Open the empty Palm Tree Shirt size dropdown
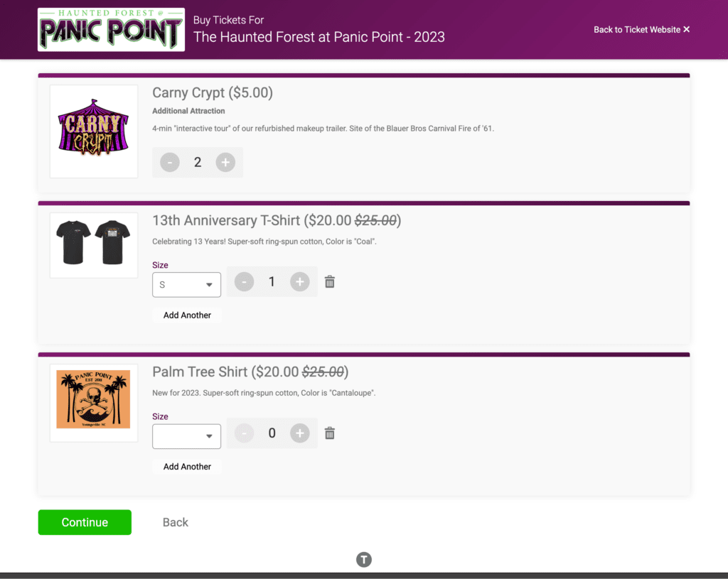The width and height of the screenshot is (728, 579). pyautogui.click(x=187, y=436)
